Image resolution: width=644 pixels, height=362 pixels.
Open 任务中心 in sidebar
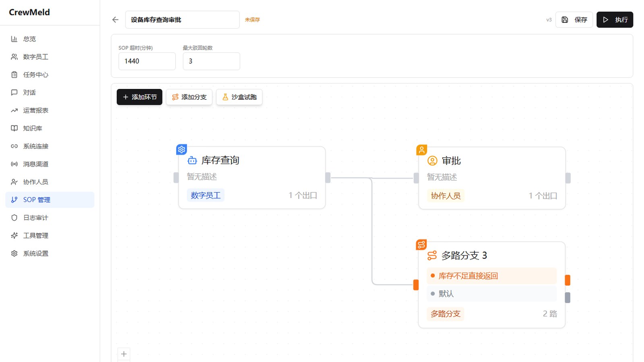tap(50, 75)
